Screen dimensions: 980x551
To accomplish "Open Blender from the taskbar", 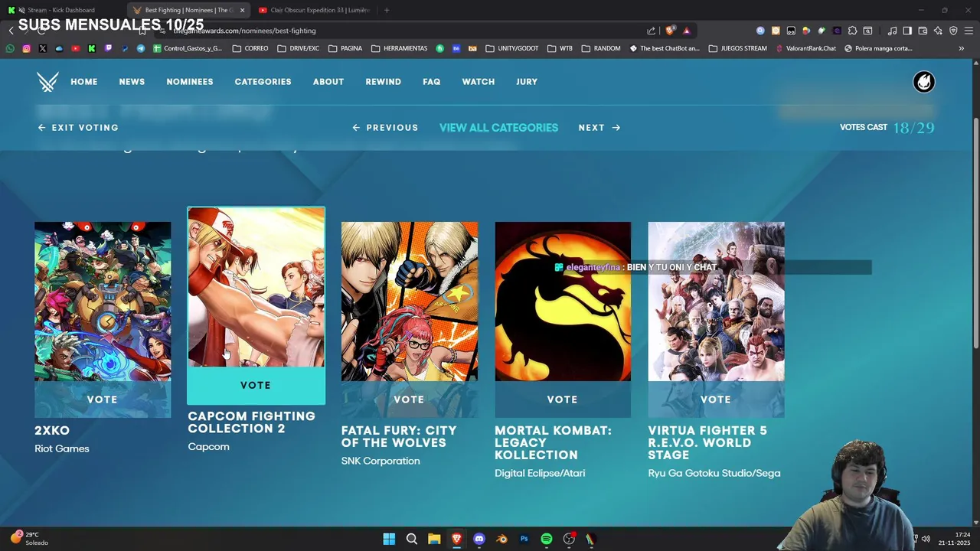I will 501,539.
